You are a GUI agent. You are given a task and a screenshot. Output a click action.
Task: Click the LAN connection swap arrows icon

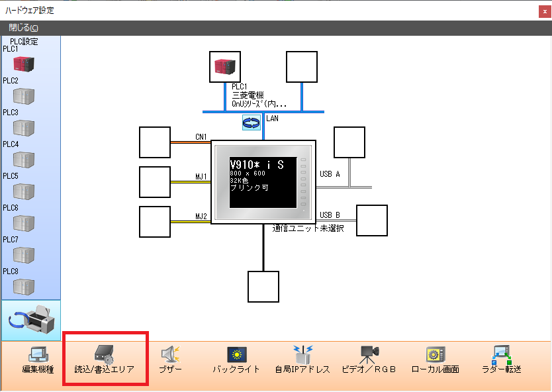coord(252,122)
